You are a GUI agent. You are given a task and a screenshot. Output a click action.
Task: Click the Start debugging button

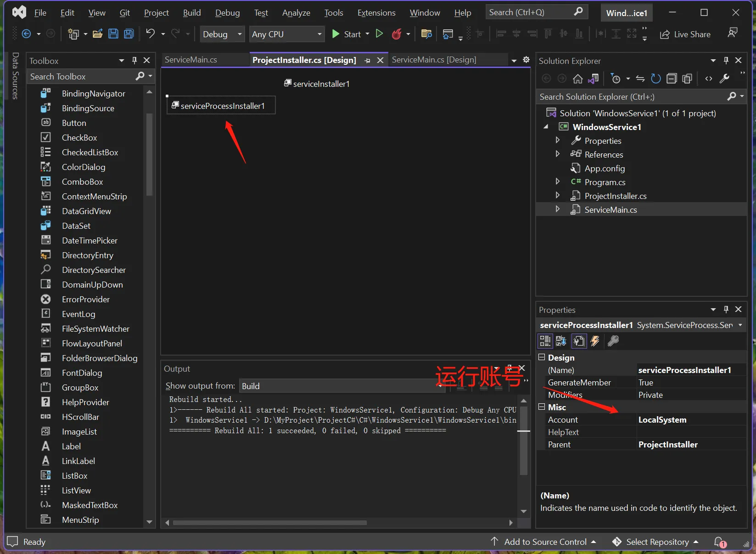[x=347, y=34]
